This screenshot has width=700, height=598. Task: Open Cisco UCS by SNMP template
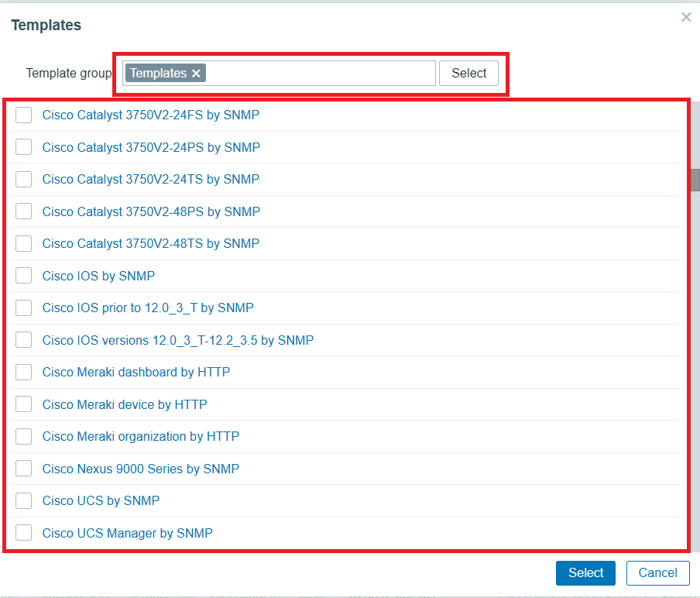[x=101, y=500]
